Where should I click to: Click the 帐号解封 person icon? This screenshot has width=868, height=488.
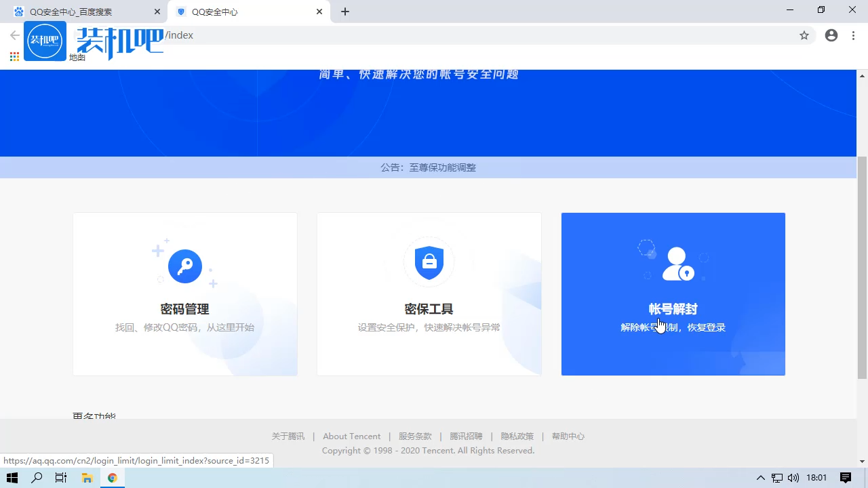677,263
